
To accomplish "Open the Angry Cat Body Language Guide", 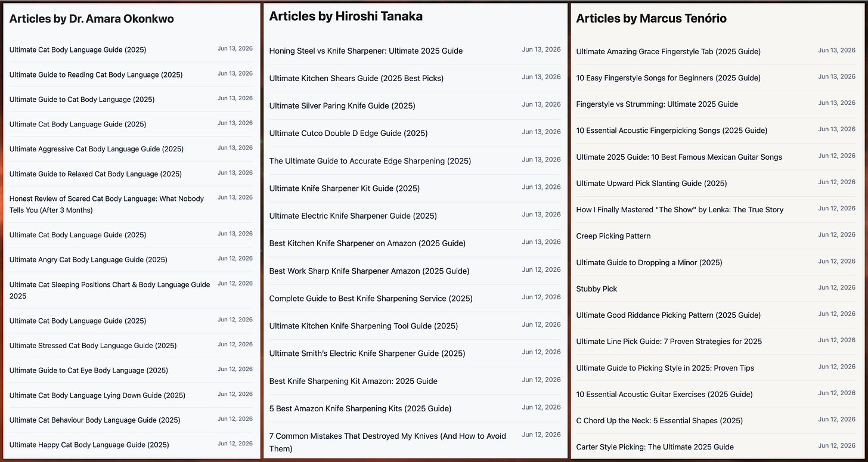I will (x=88, y=259).
